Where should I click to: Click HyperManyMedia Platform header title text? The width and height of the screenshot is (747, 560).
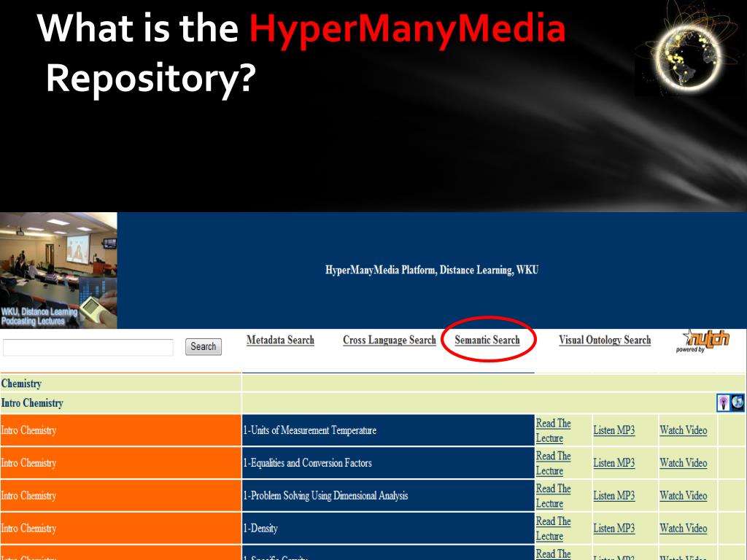432,270
